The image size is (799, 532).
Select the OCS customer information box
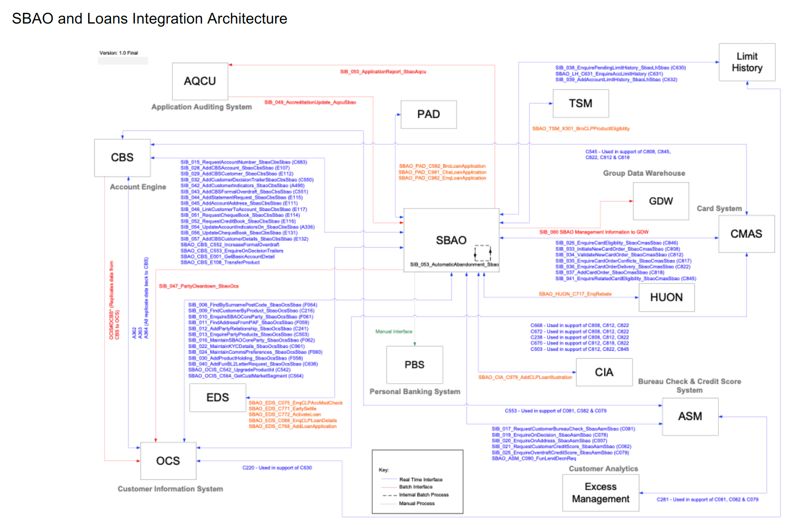(168, 461)
